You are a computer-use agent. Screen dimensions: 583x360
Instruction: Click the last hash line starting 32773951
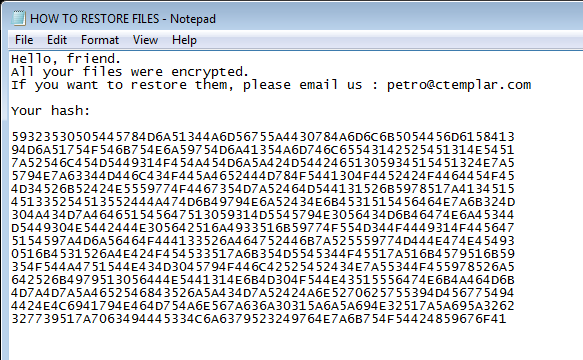(259, 319)
